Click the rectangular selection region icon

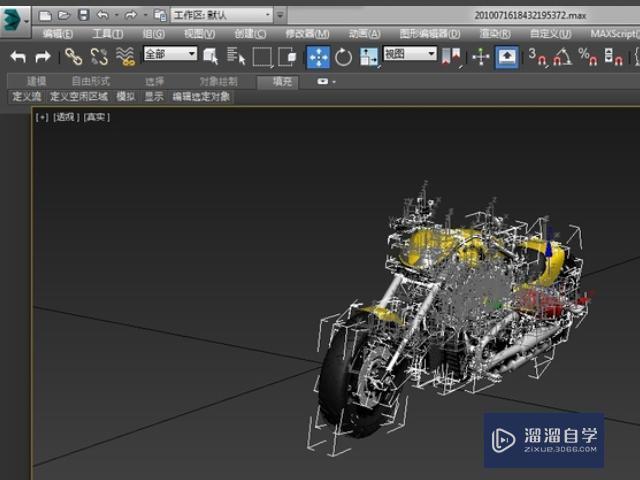(x=262, y=57)
